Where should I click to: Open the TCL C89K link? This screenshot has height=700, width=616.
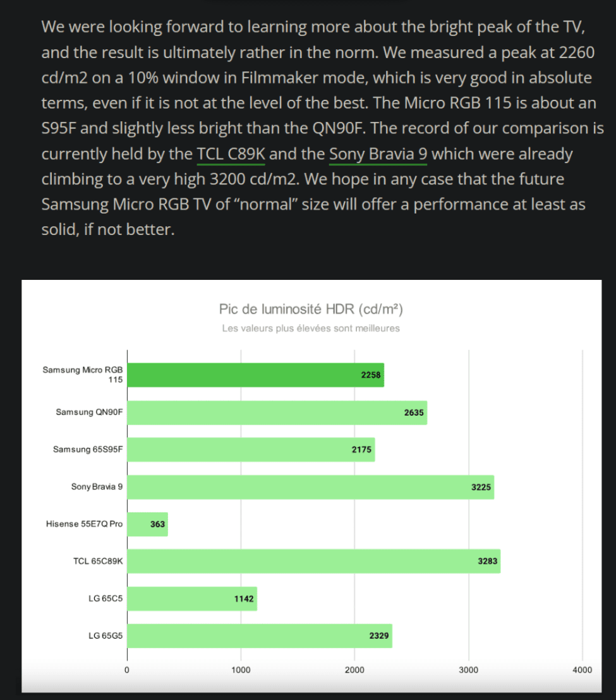pos(231,154)
